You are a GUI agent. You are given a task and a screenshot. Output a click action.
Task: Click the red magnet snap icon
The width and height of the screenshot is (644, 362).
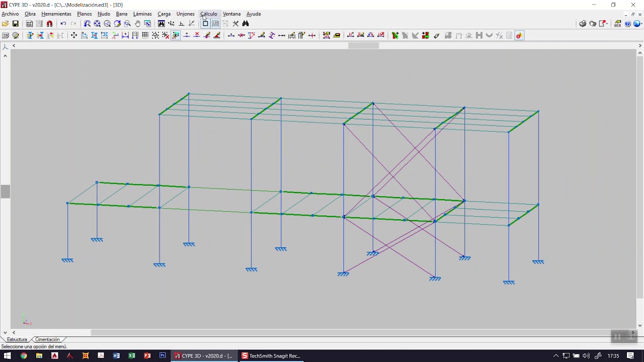[49, 24]
